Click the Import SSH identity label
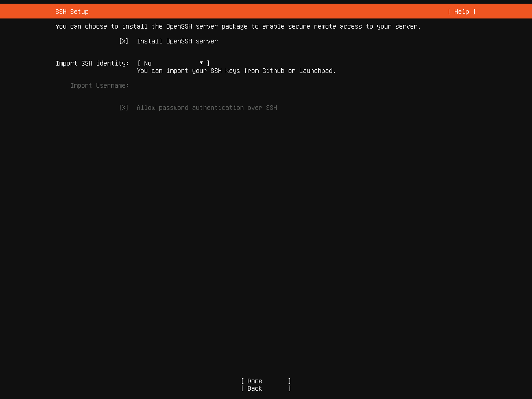532x399 pixels. pyautogui.click(x=92, y=63)
